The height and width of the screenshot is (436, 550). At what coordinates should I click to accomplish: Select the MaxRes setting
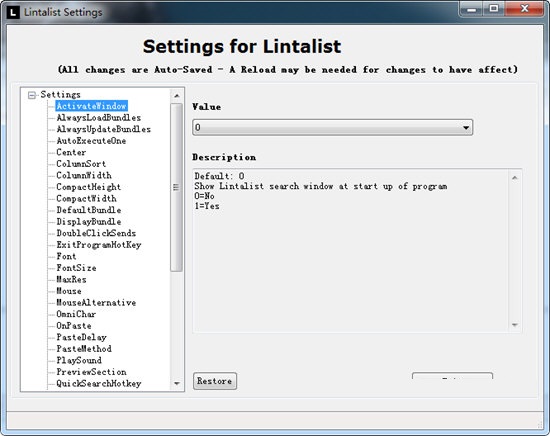pyautogui.click(x=71, y=280)
